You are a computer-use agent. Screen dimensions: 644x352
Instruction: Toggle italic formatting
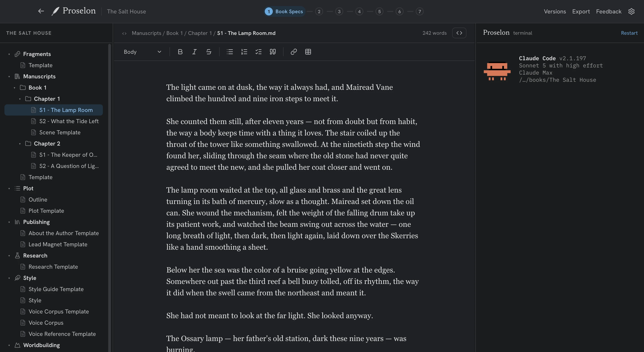pyautogui.click(x=194, y=52)
